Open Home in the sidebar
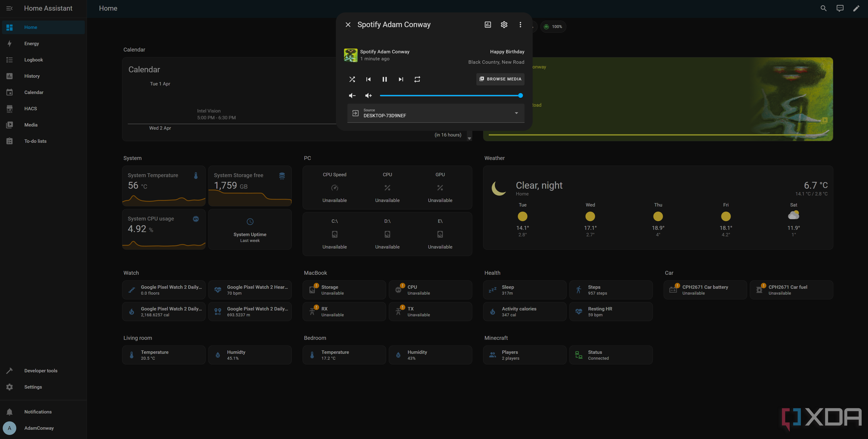The height and width of the screenshot is (439, 868). coord(43,27)
